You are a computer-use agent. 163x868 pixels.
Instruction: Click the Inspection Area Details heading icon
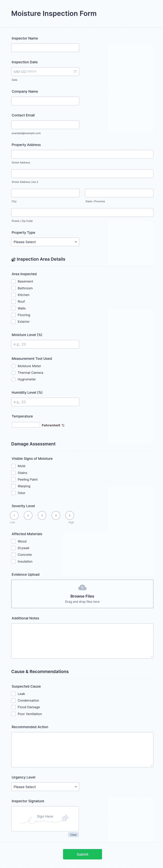click(13, 259)
